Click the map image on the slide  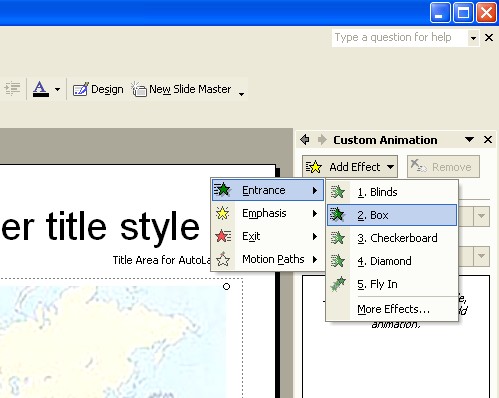coord(113,342)
